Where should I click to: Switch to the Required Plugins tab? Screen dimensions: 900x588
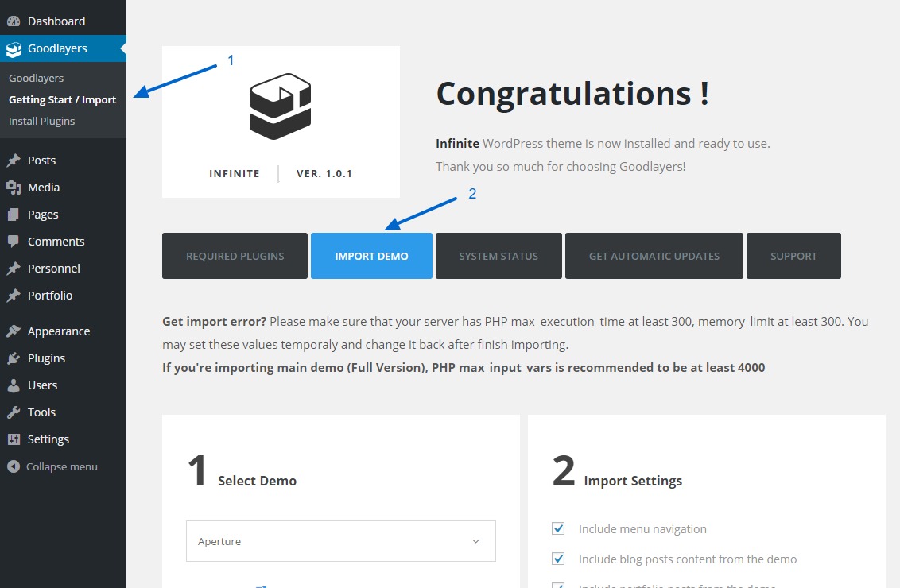pos(235,256)
